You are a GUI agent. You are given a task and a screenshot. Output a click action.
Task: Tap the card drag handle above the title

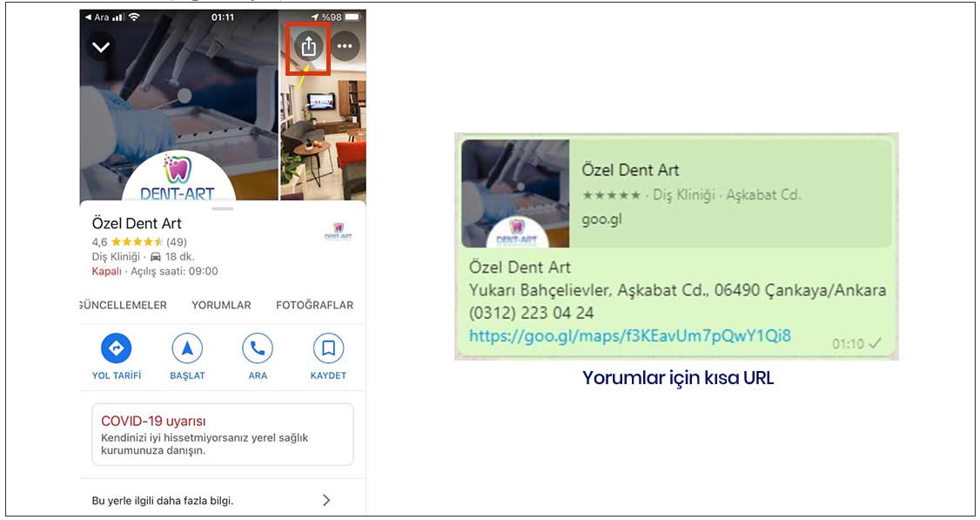pyautogui.click(x=223, y=208)
